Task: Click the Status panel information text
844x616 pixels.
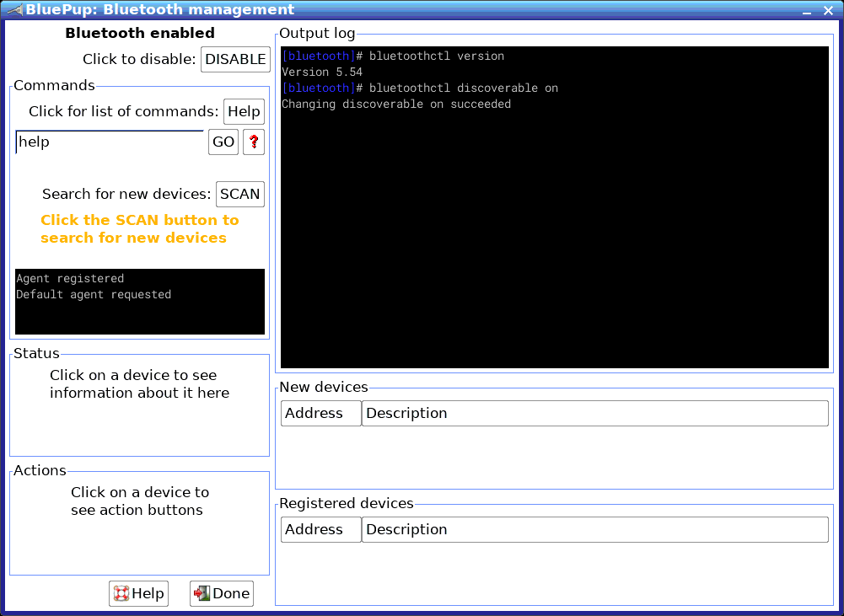Action: click(139, 384)
